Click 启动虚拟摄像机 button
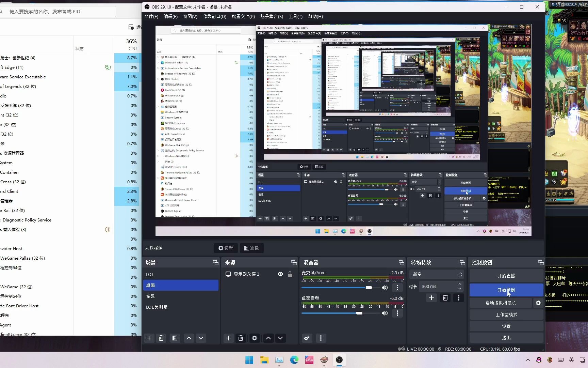This screenshot has height=368, width=588. click(501, 303)
